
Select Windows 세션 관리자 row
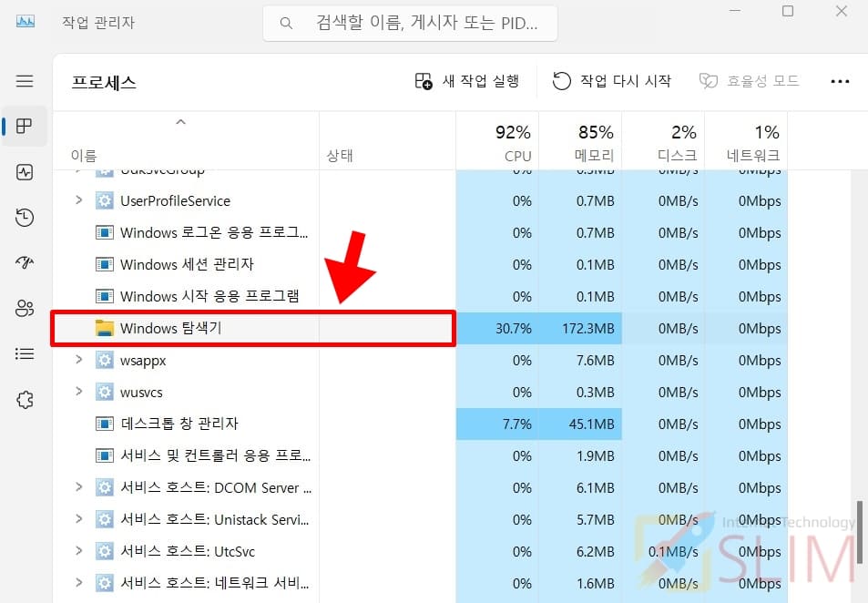[x=421, y=265]
